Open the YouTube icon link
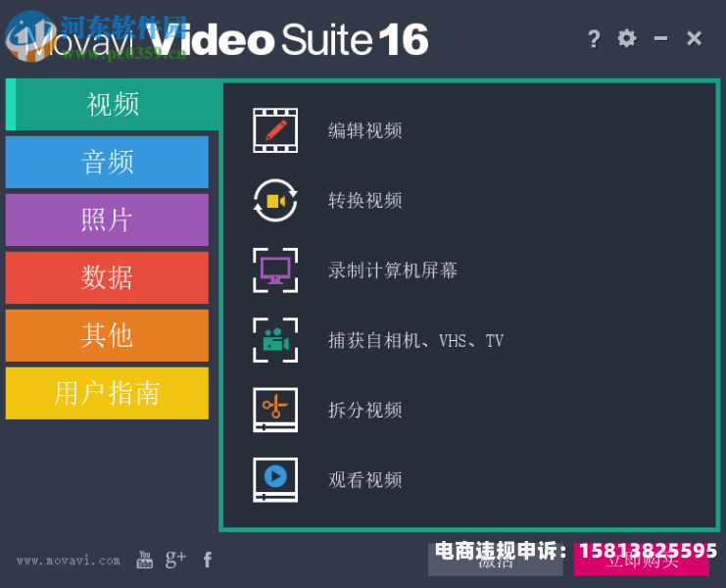 tap(145, 560)
